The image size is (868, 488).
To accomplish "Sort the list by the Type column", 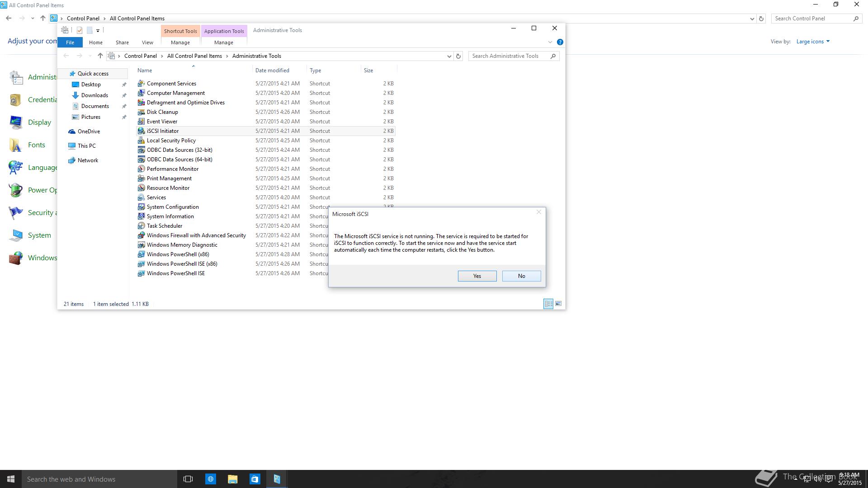I will coord(334,70).
